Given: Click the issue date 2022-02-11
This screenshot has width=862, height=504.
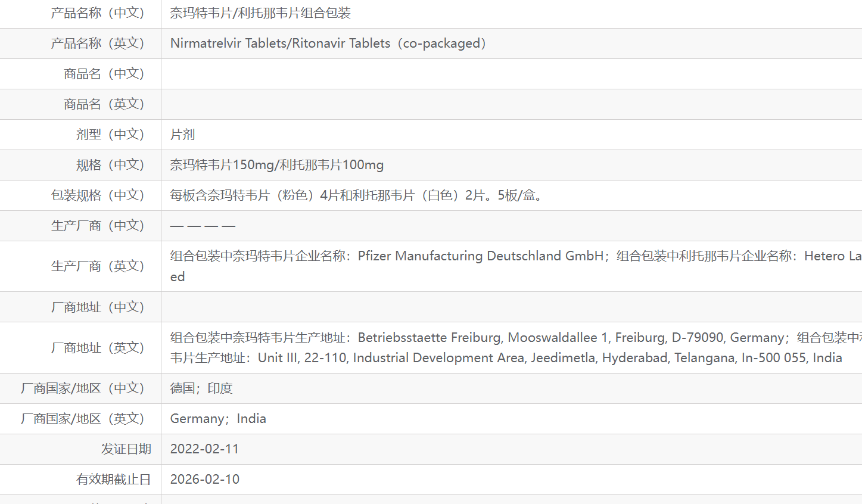Looking at the screenshot, I should click(x=204, y=449).
